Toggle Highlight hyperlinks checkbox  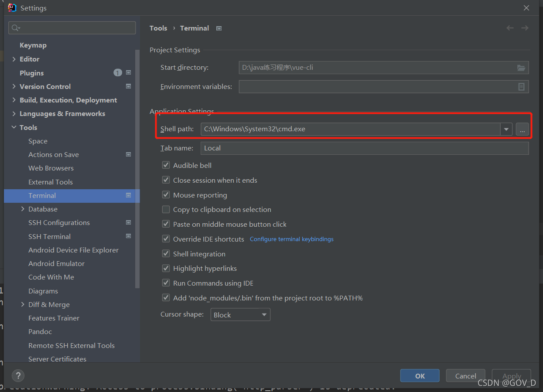click(166, 268)
